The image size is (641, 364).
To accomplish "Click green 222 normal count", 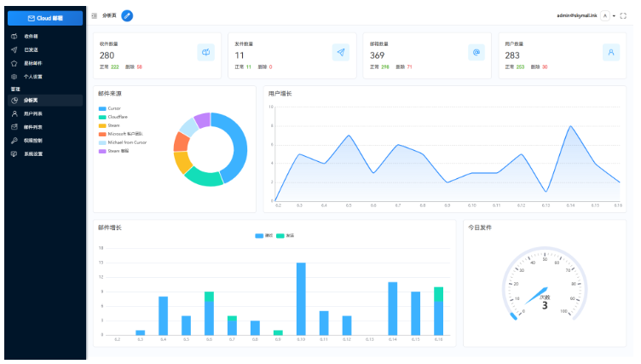I will pos(115,67).
